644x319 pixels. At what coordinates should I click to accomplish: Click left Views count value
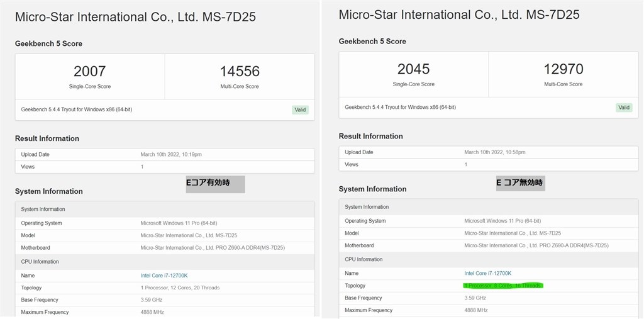142,167
